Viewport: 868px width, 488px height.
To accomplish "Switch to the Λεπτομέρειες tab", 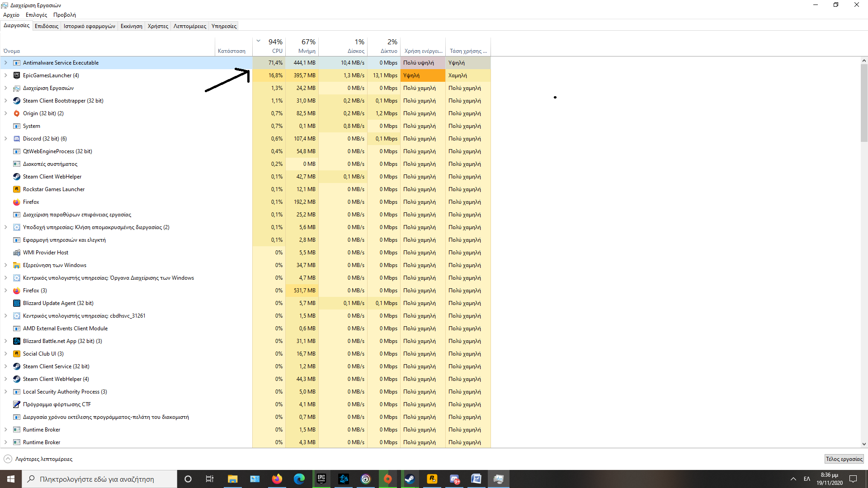I will tap(190, 26).
